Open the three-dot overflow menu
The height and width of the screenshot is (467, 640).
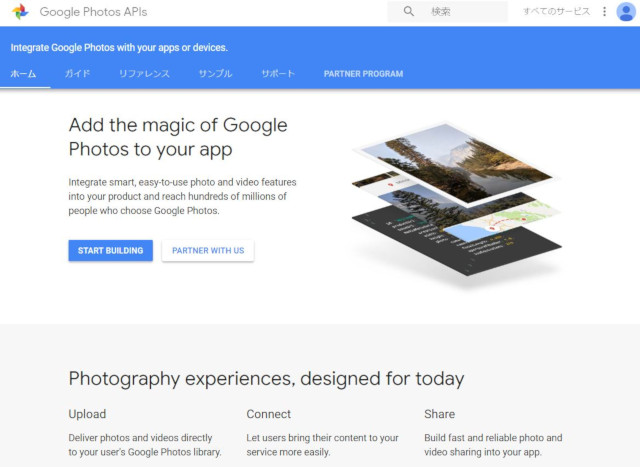click(x=604, y=11)
